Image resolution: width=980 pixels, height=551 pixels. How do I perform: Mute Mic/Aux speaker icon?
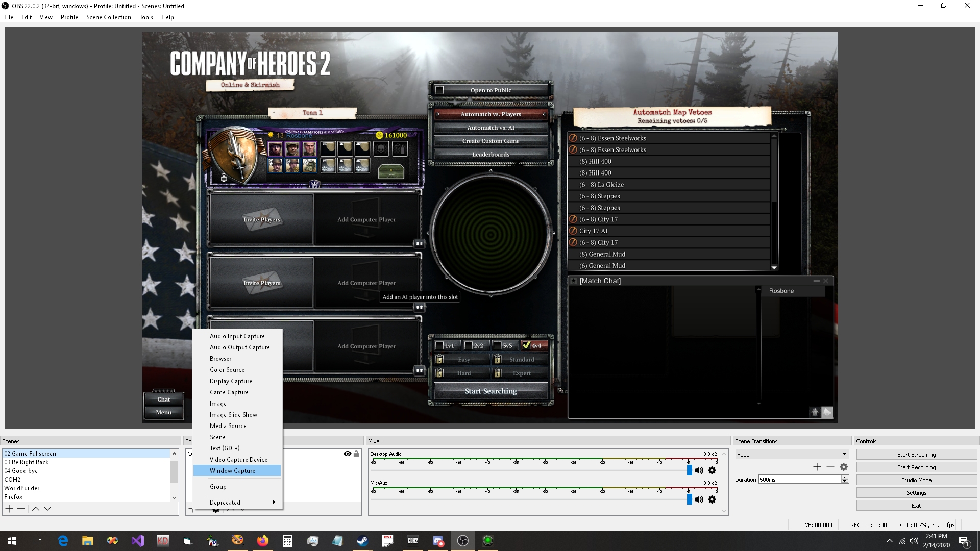699,499
